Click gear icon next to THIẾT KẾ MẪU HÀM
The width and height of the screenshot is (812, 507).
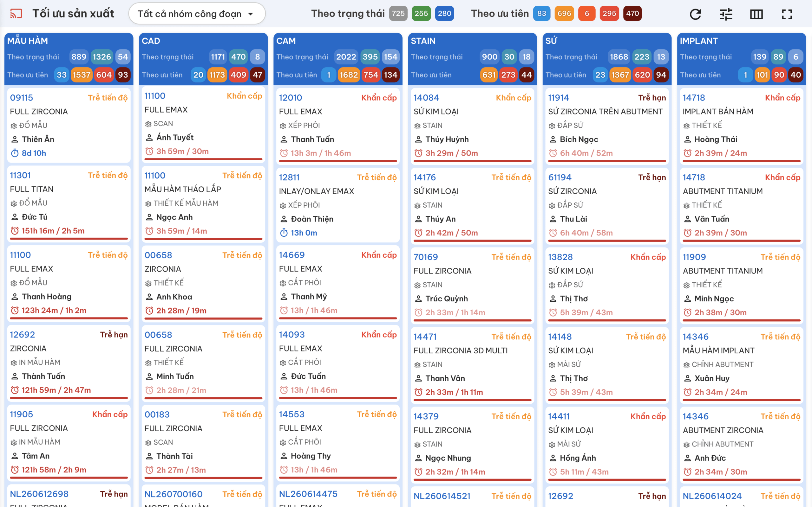click(148, 203)
